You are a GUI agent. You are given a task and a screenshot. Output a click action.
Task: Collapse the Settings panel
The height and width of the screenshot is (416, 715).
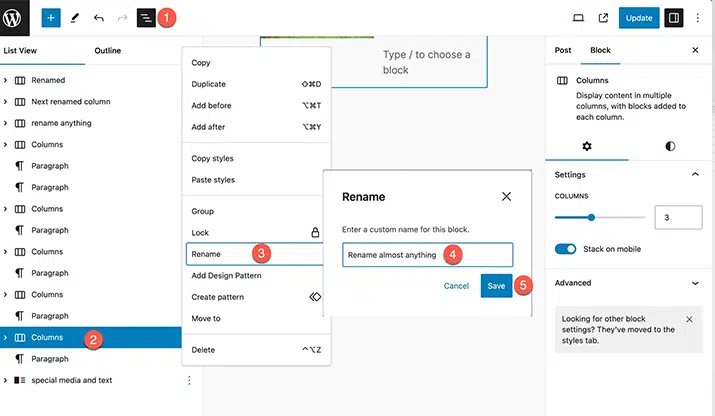click(695, 174)
